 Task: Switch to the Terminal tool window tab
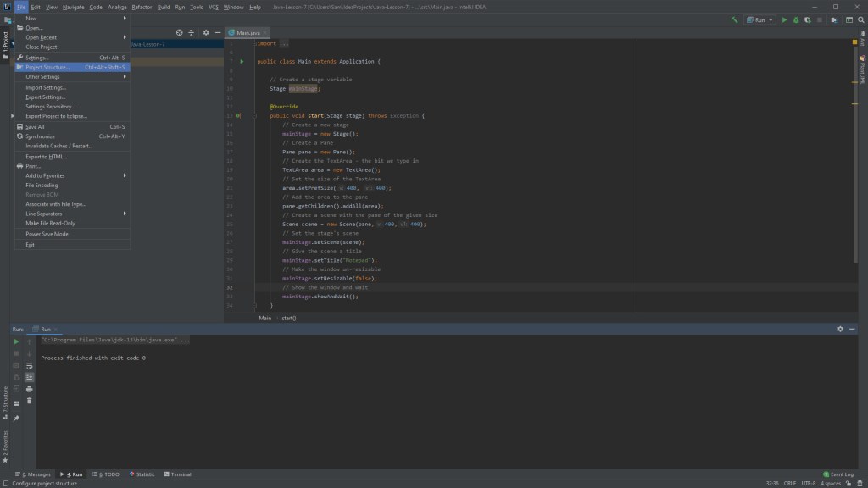(x=177, y=474)
